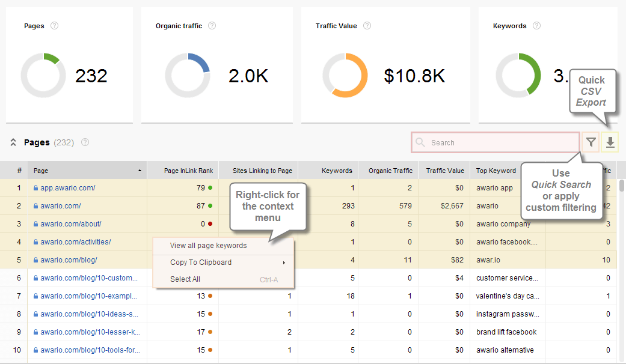Click the 293 keywords cell for awario.com/

click(348, 205)
